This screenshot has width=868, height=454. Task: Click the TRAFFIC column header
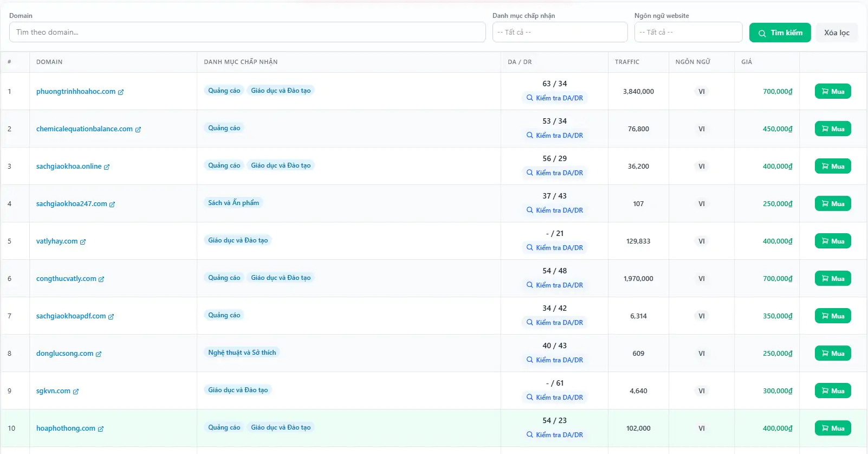(x=627, y=62)
